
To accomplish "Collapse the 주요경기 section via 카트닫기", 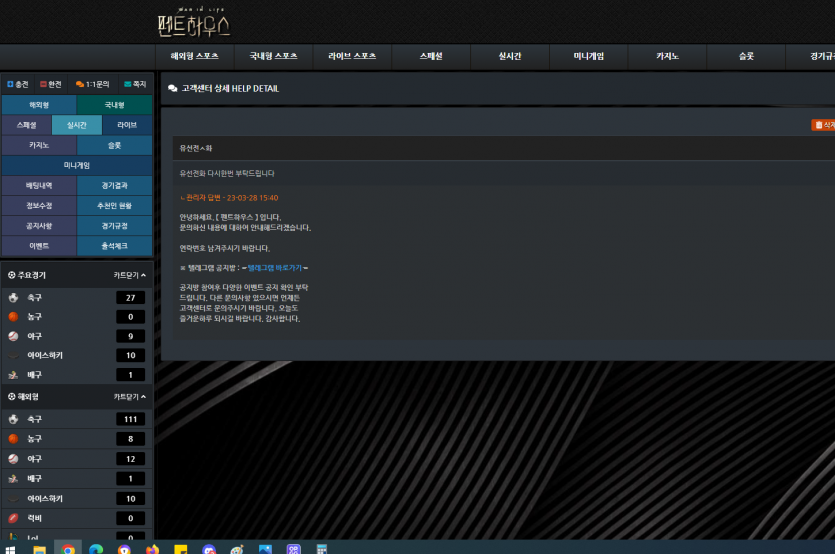I will tap(129, 274).
